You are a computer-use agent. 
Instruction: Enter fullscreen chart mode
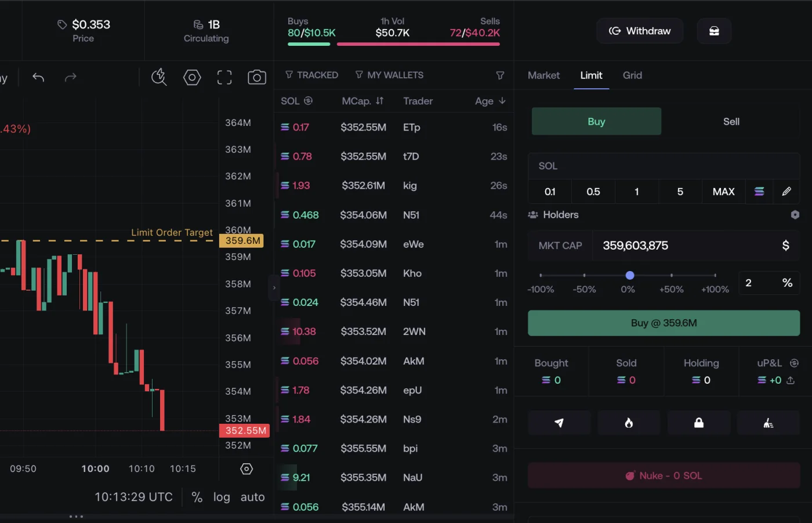click(224, 77)
